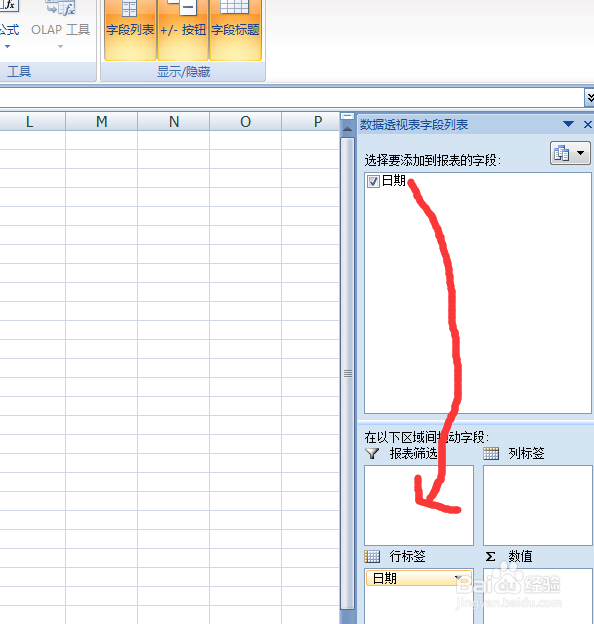
Task: Open the pivot field list pane options arrow
Action: 569,125
